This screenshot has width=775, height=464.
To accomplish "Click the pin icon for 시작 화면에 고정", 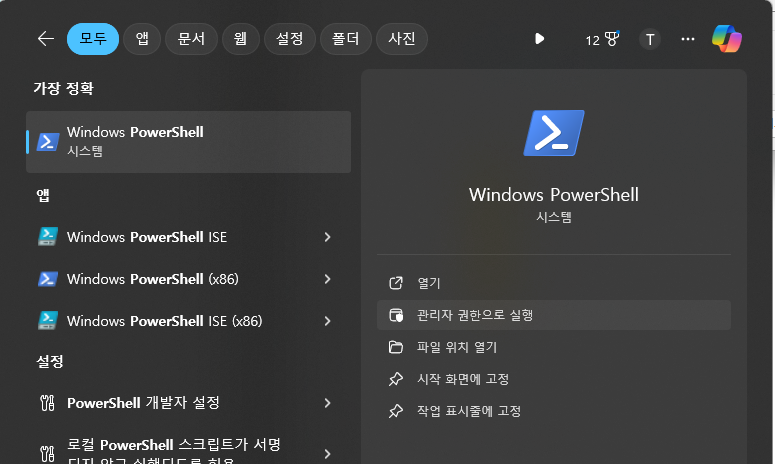I will pos(396,379).
